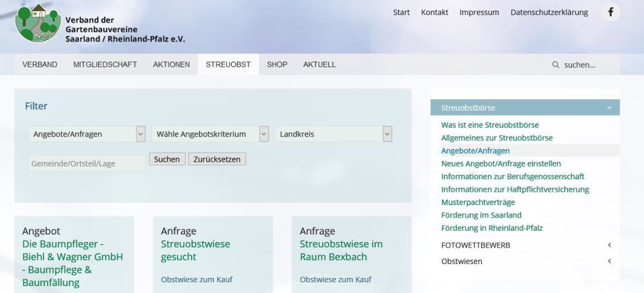Image resolution: width=644 pixels, height=293 pixels.
Task: Click the Facebook icon in header
Action: [x=609, y=13]
